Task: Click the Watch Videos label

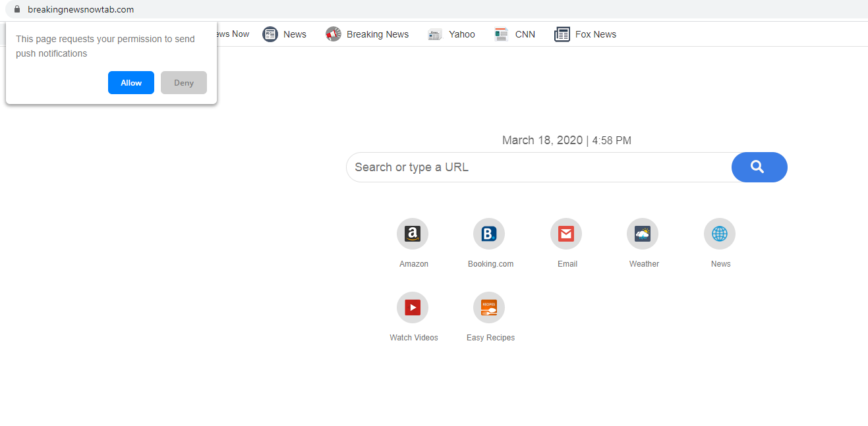Action: pyautogui.click(x=414, y=338)
